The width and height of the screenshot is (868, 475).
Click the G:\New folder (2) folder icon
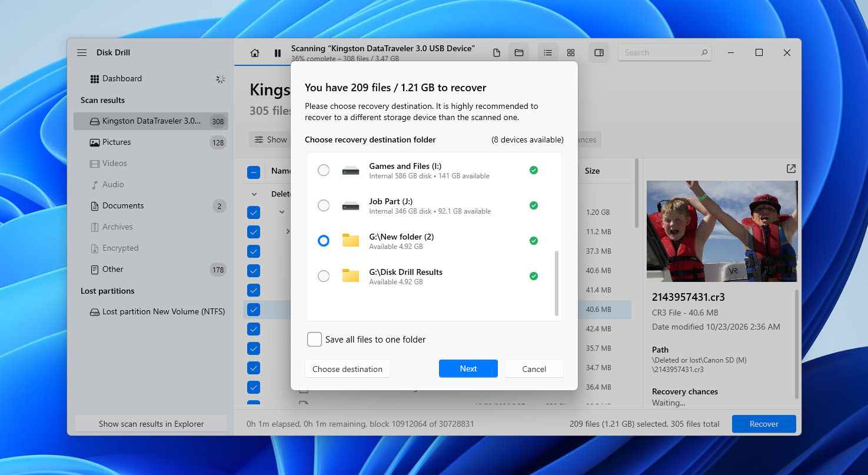click(x=351, y=241)
